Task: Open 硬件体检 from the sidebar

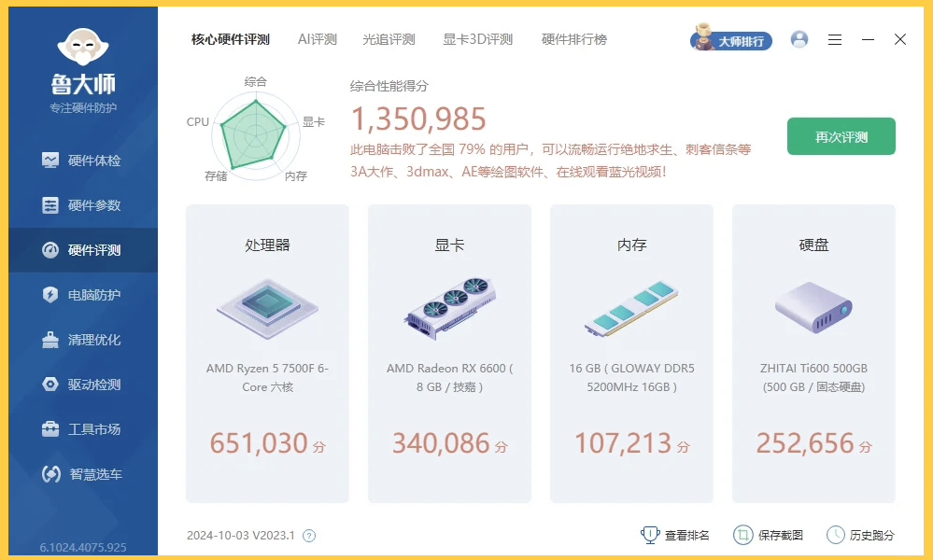Action: coord(83,161)
